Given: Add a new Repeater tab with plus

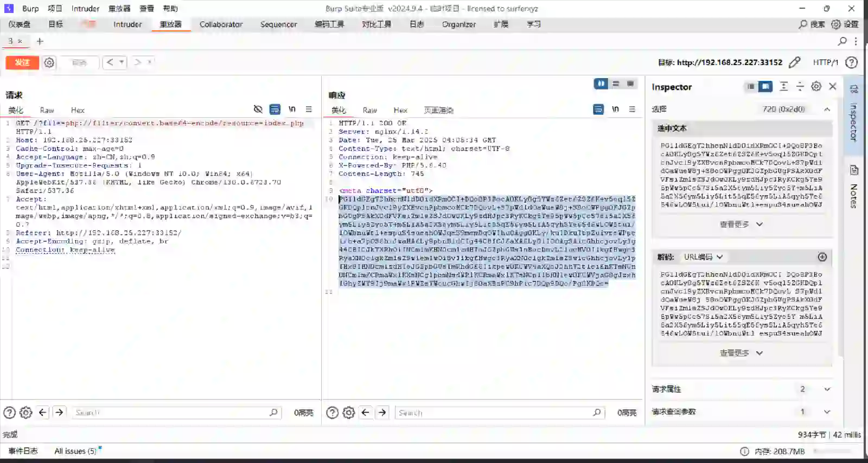Looking at the screenshot, I should click(x=40, y=41).
